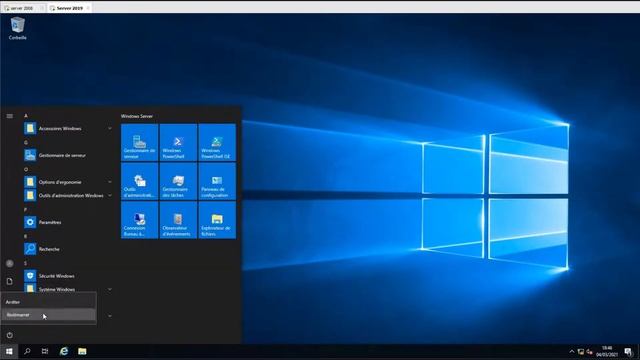Click the taskbar clock and date

tap(607, 351)
